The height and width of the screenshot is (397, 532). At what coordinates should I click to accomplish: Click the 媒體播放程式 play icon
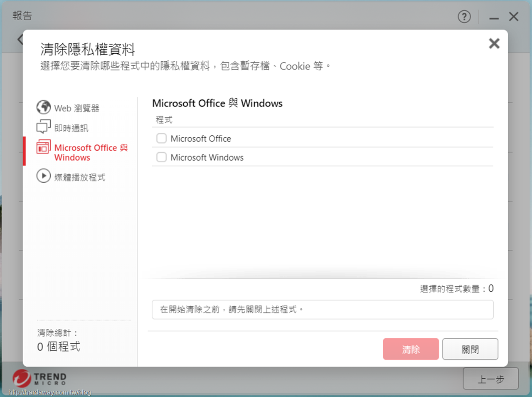[44, 176]
